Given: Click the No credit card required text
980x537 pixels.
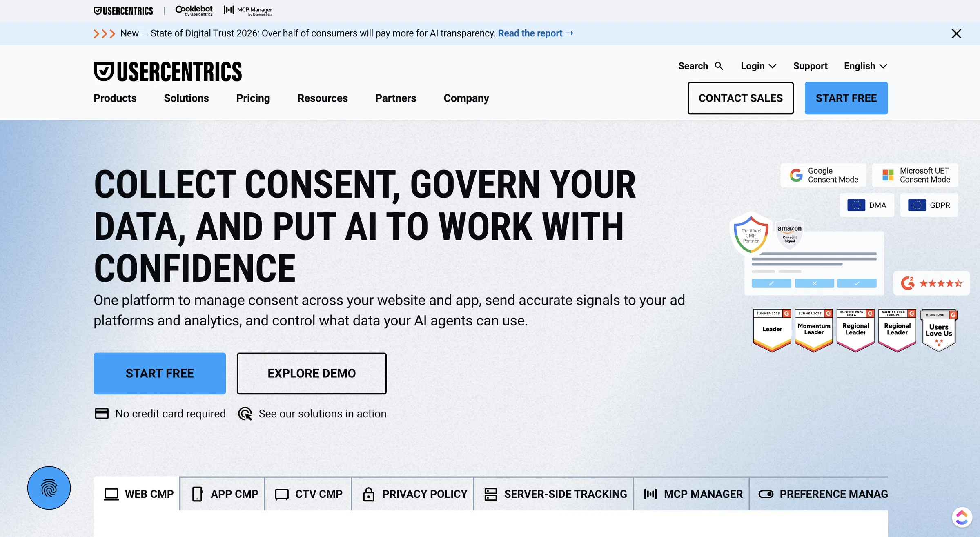Looking at the screenshot, I should (x=170, y=414).
